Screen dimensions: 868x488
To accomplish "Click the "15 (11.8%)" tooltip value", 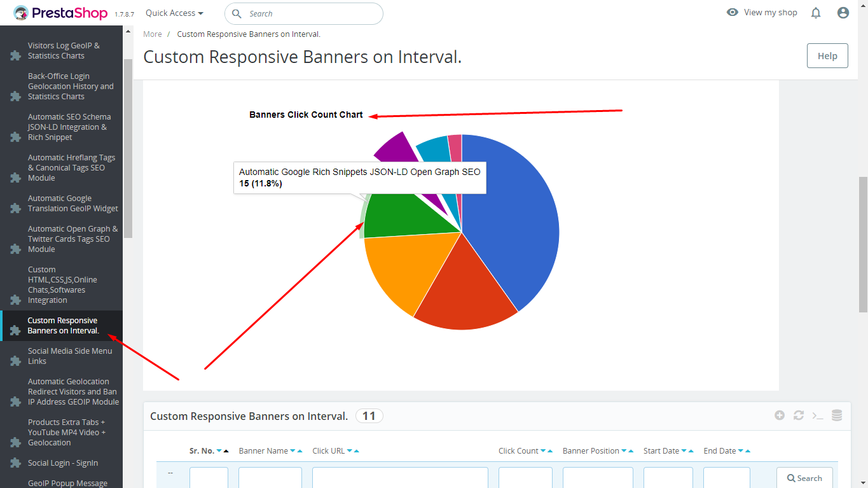I will click(x=261, y=184).
